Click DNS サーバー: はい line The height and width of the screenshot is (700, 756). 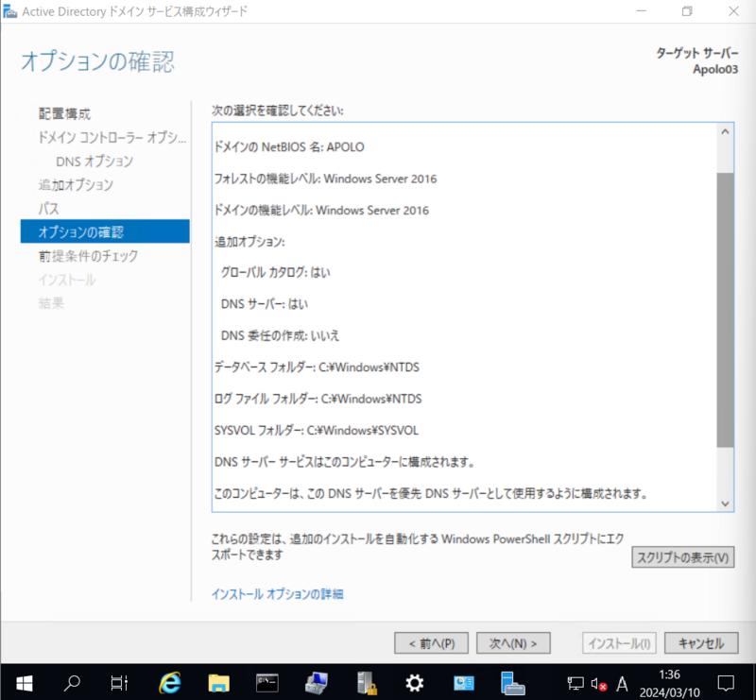coord(265,304)
